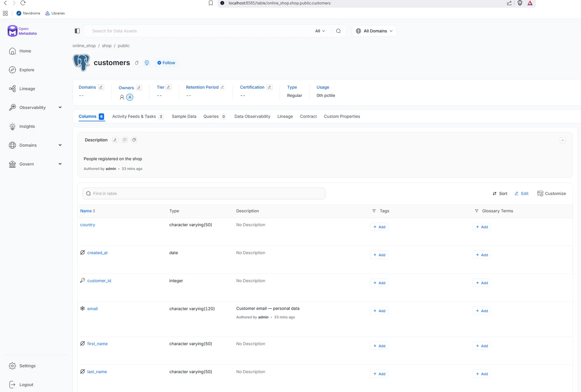Edit the Retention Period field
581x392 pixels.
click(x=223, y=87)
